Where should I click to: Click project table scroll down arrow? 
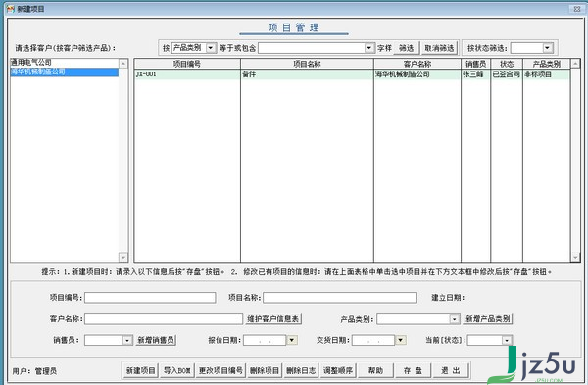(575, 258)
